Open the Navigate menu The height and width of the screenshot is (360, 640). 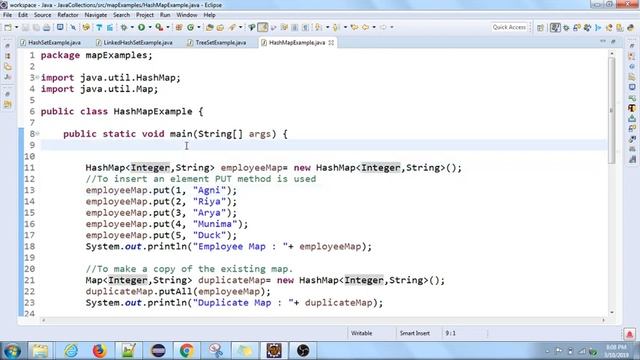pyautogui.click(x=96, y=15)
